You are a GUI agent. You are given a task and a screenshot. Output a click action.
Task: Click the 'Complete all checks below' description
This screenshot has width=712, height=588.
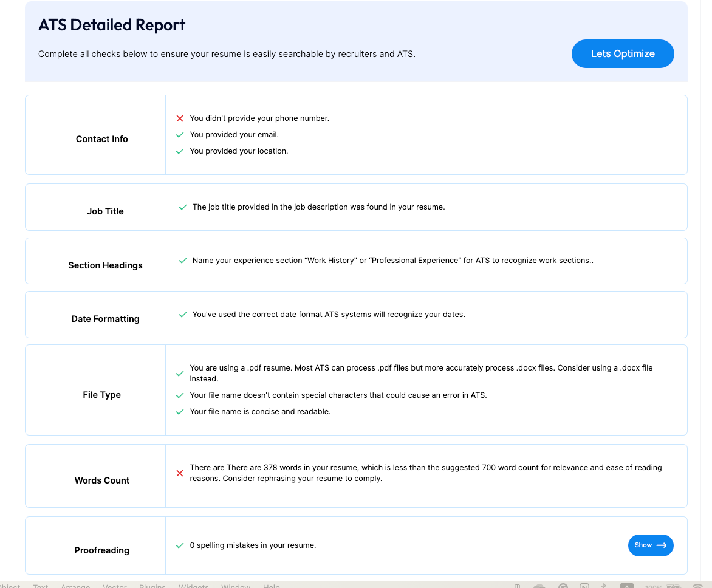tap(227, 54)
